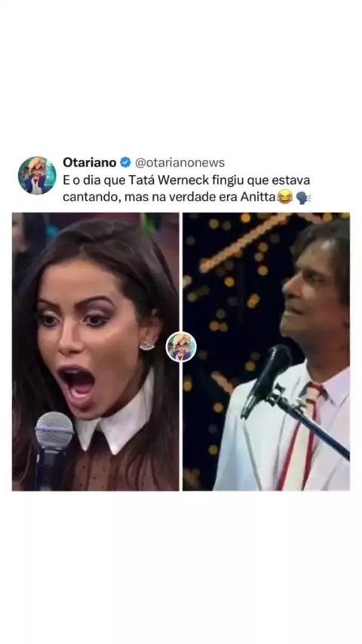This screenshot has width=362, height=644.
Task: Click the round cartoon logo between images
Action: [181, 347]
